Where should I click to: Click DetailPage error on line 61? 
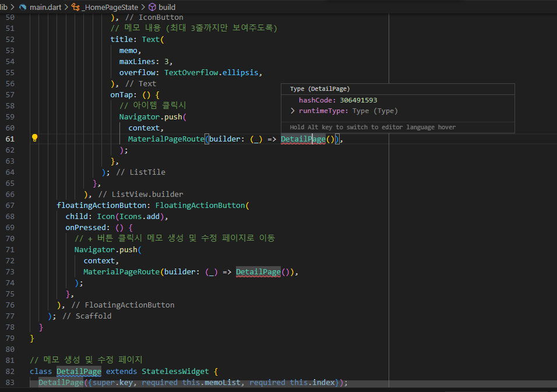point(303,139)
